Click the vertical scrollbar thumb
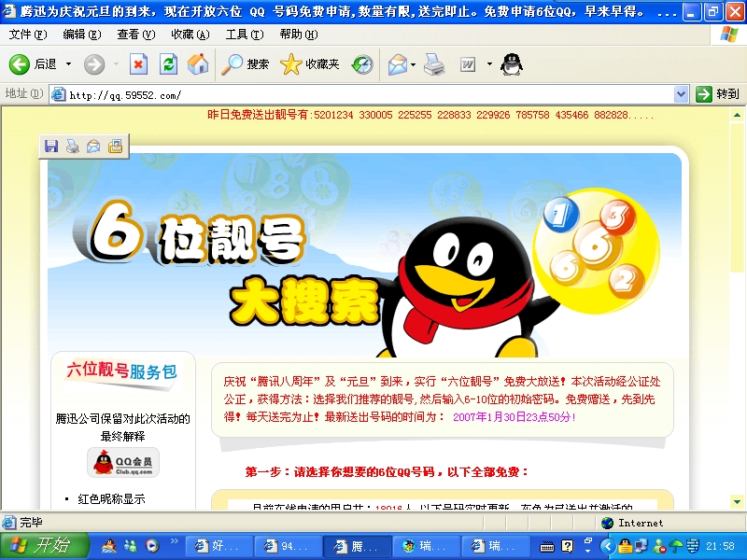This screenshot has height=560, width=747. (737, 198)
